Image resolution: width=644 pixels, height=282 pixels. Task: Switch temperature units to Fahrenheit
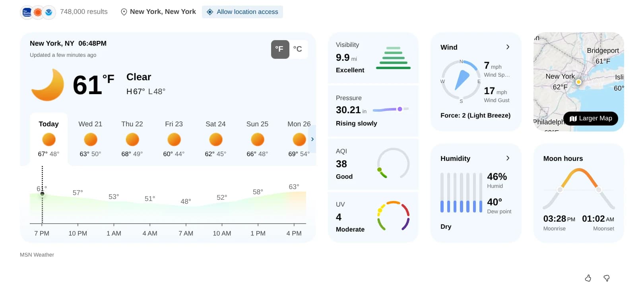280,49
